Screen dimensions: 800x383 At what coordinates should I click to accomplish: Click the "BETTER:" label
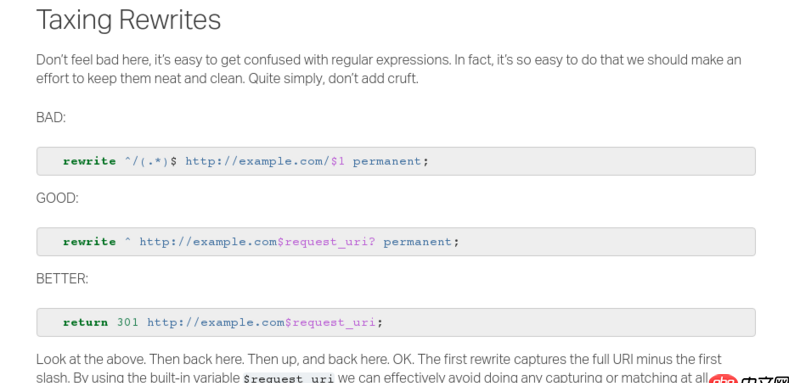tap(62, 279)
